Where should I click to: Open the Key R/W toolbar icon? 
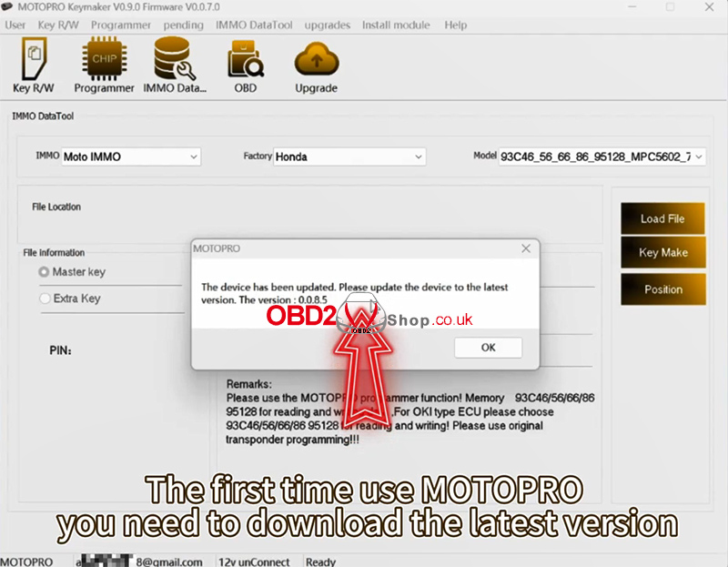tap(34, 66)
